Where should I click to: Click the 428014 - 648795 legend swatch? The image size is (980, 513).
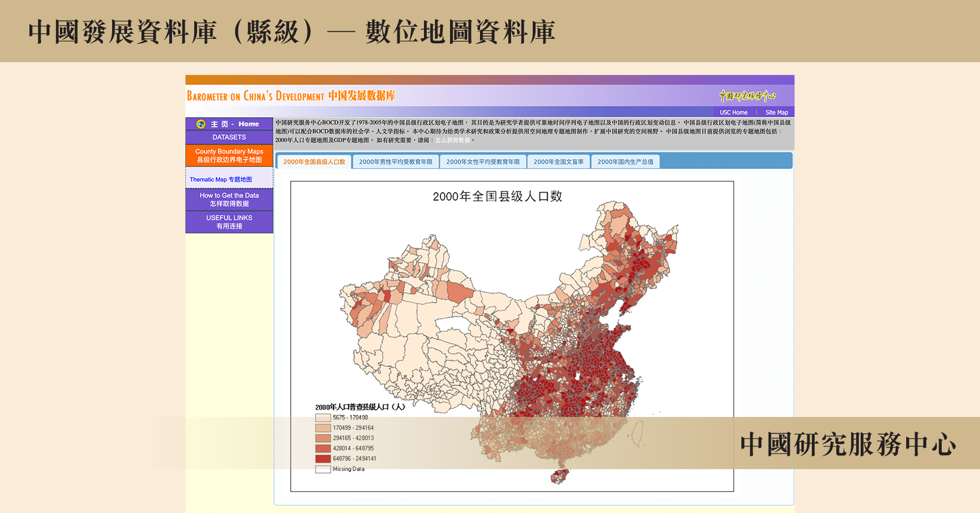(x=323, y=449)
